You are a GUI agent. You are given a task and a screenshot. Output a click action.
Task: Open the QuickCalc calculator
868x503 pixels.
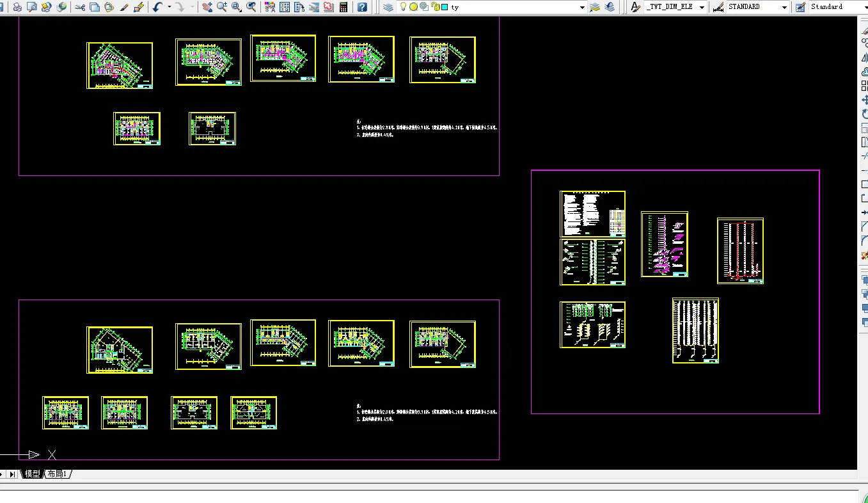(343, 7)
